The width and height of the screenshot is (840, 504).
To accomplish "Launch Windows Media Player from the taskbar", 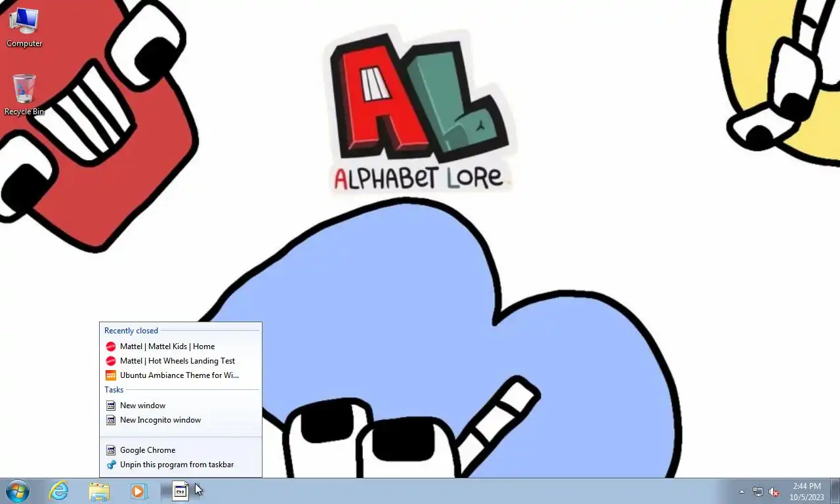I will [x=138, y=491].
